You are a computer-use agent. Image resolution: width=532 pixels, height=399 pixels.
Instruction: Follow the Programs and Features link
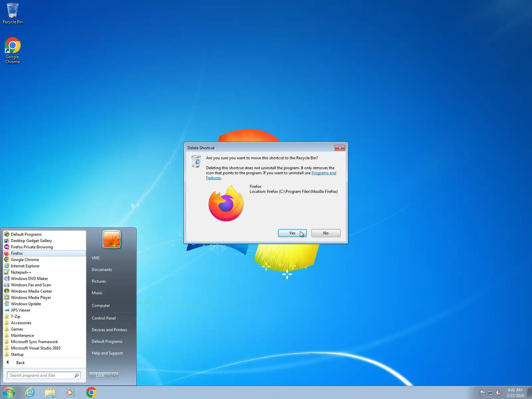click(324, 173)
